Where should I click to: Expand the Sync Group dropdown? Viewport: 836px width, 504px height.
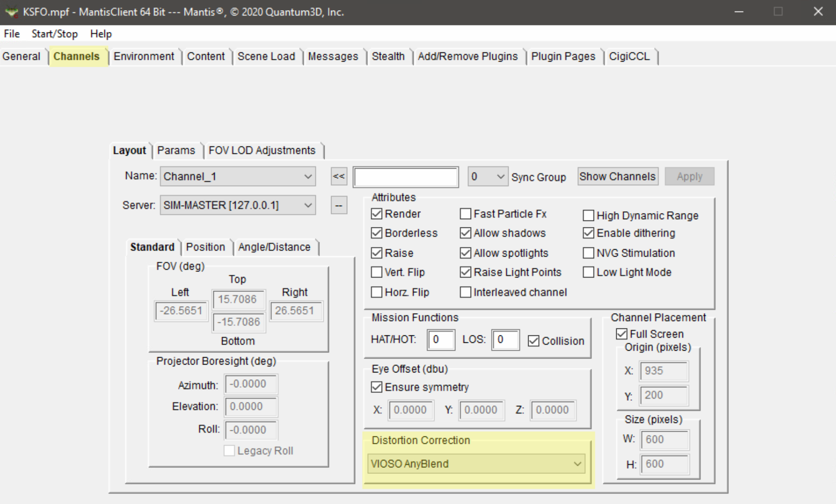(x=500, y=176)
